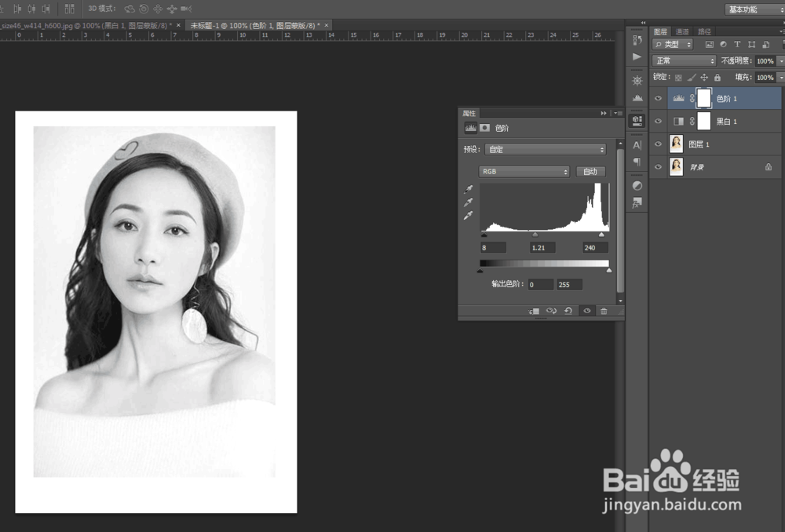The height and width of the screenshot is (532, 785).
Task: Open the History panel icon in dock
Action: tap(637, 40)
